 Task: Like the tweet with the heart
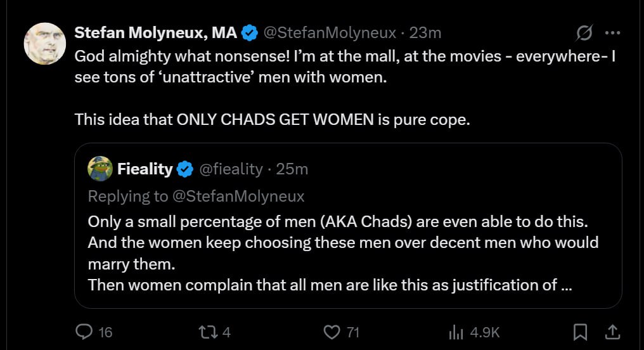coord(332,332)
